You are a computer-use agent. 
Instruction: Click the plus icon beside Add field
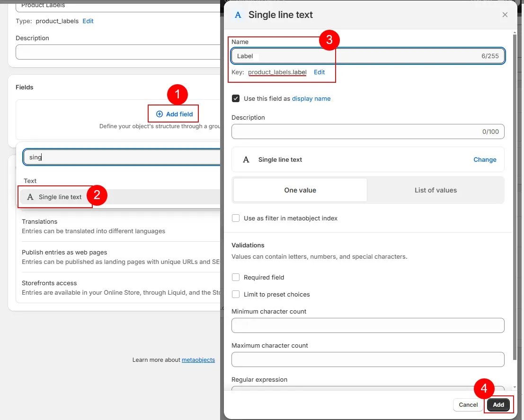(160, 114)
